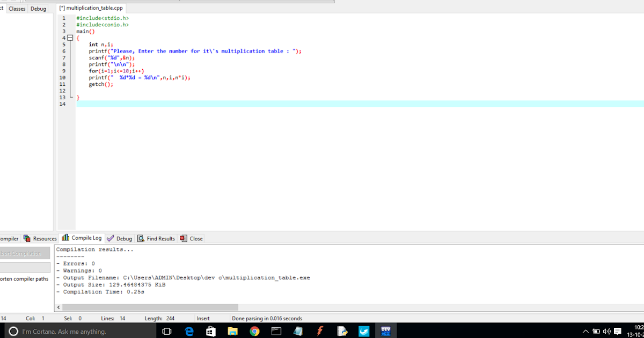Click the 'Length: 244' status bar entry
Screen dimensions: 644x338
click(x=159, y=318)
